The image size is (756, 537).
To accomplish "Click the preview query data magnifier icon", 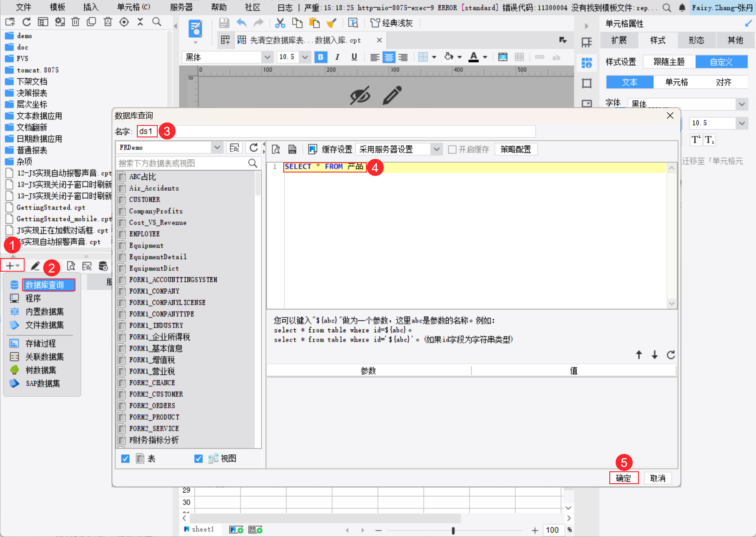I will [276, 149].
